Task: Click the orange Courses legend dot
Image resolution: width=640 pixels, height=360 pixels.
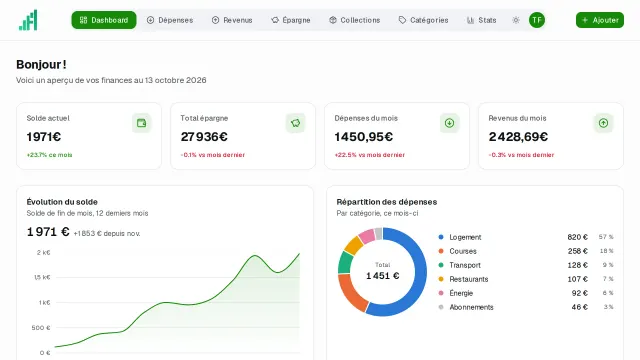Action: pos(441,251)
